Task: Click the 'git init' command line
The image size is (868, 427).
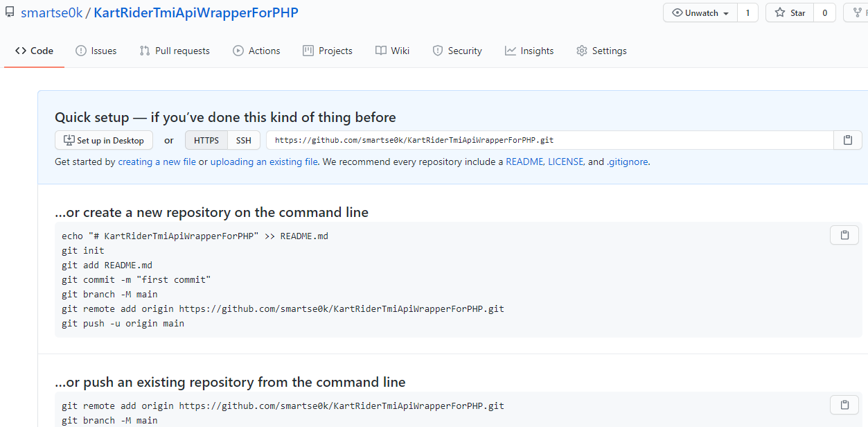Action: [83, 250]
